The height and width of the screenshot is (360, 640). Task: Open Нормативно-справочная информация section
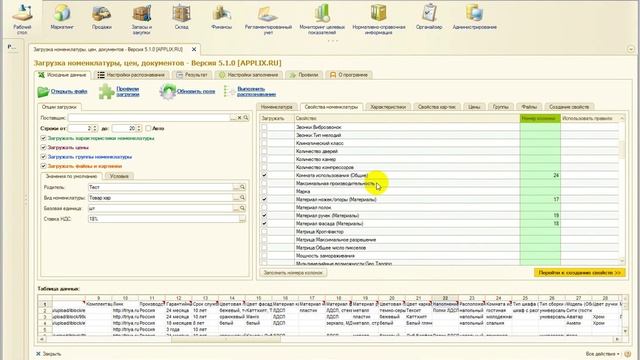tap(379, 19)
